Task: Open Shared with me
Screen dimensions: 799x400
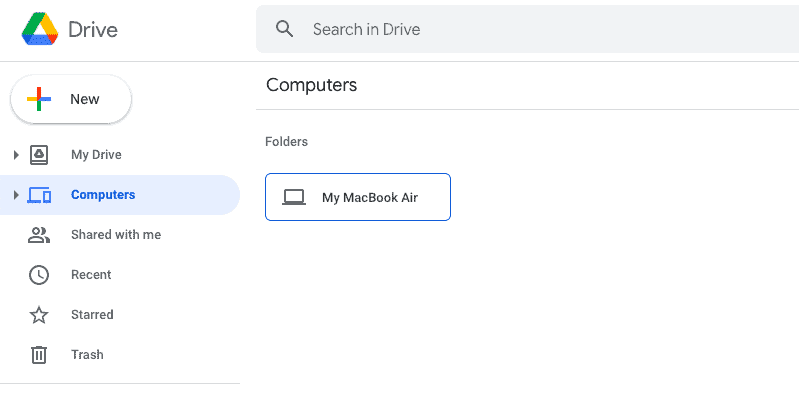Action: 116,234
